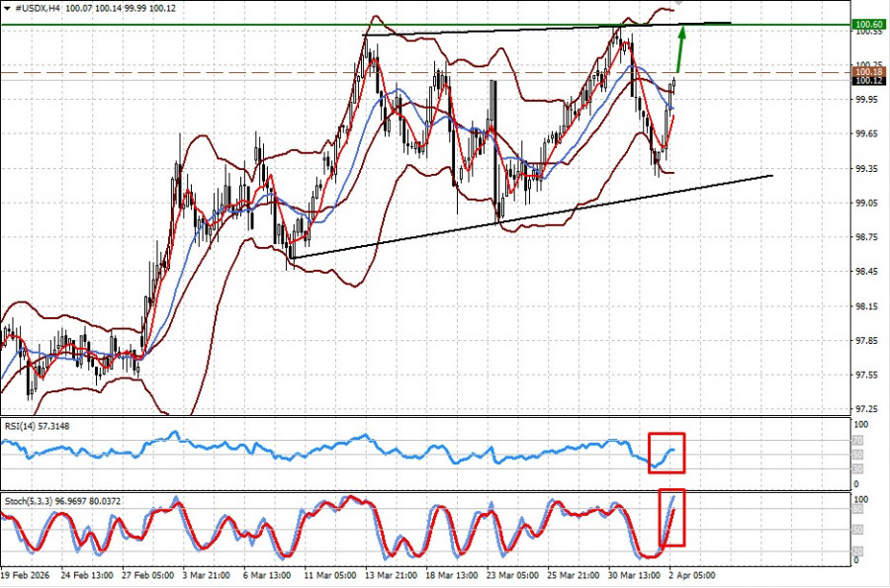Screen dimensions: 890x588
Task: Click the 99.65 price axis label
Action: [x=867, y=133]
